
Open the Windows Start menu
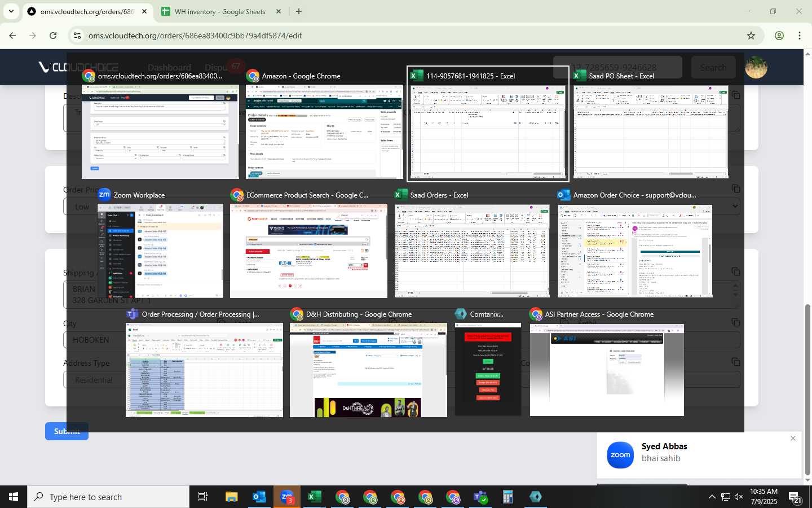tap(14, 497)
